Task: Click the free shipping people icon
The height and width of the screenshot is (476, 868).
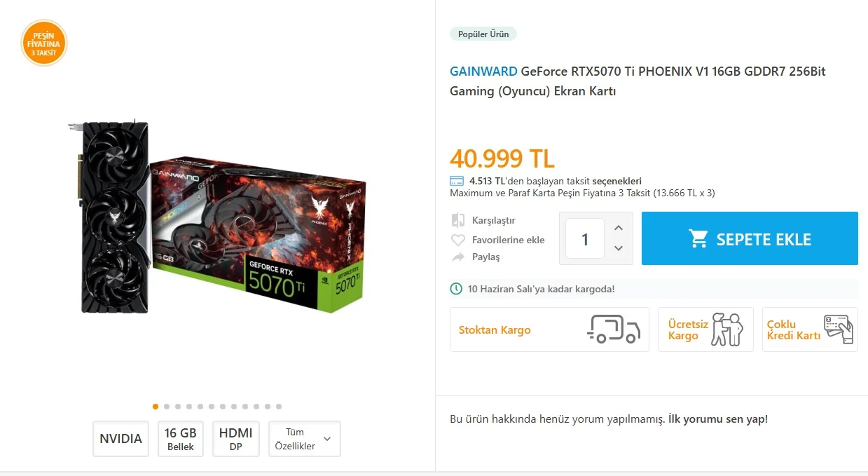Action: tap(726, 329)
